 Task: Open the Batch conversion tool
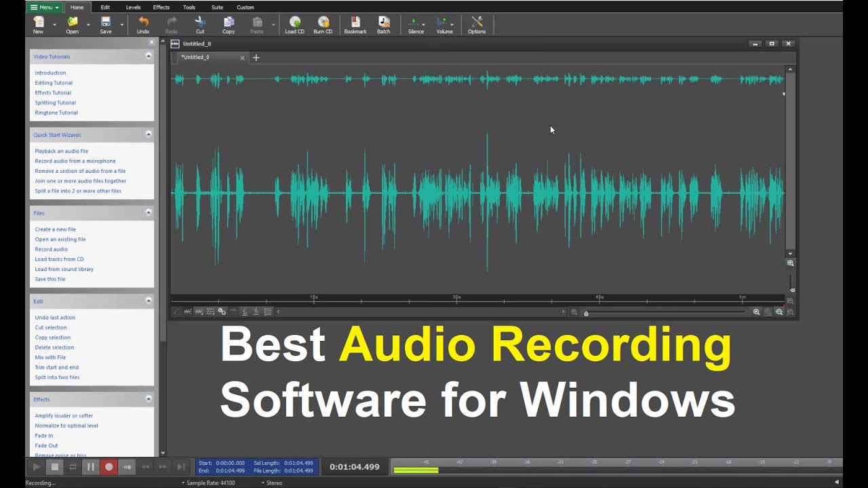coord(384,24)
